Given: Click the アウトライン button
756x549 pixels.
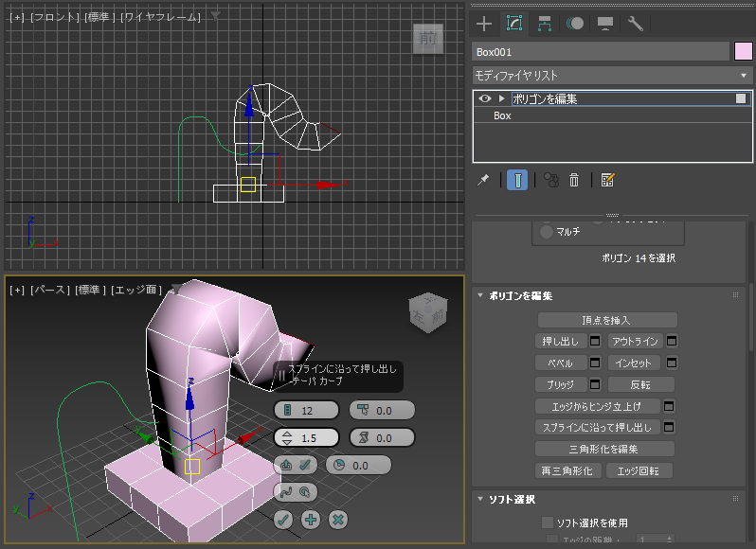Looking at the screenshot, I should [x=635, y=342].
